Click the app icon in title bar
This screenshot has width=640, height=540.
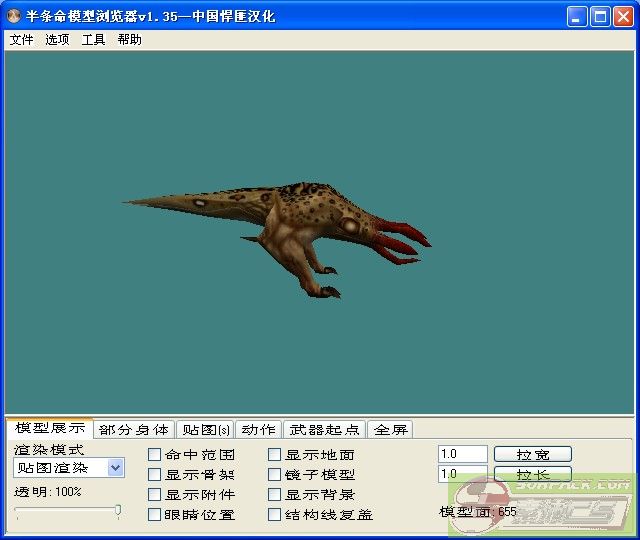point(14,17)
